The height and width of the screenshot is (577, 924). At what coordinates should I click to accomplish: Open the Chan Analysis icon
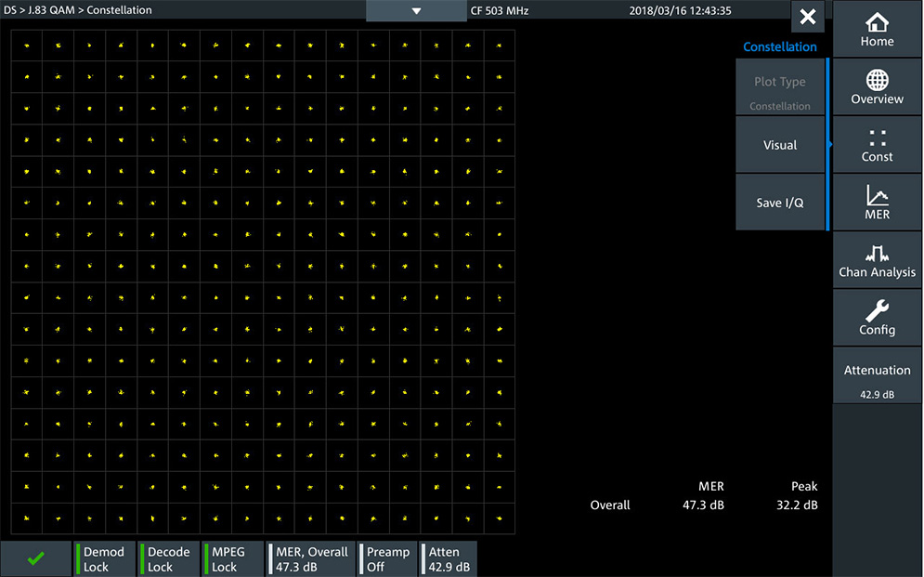click(x=877, y=260)
